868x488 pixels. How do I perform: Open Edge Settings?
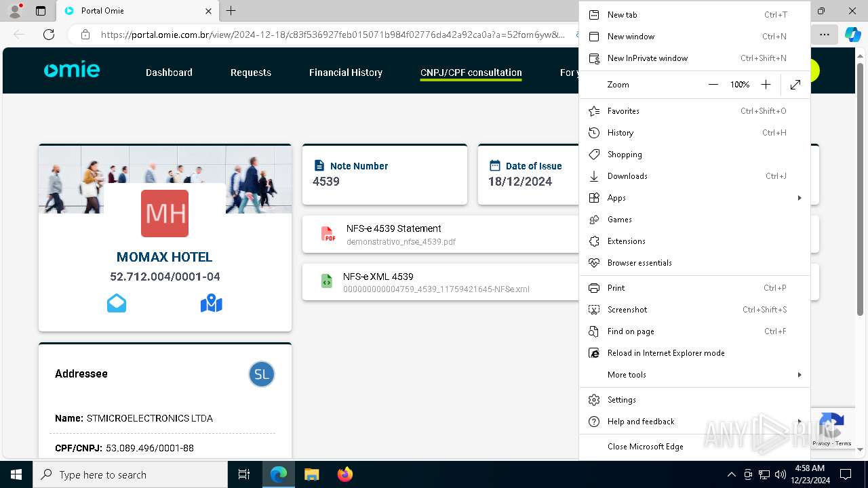pos(694,400)
